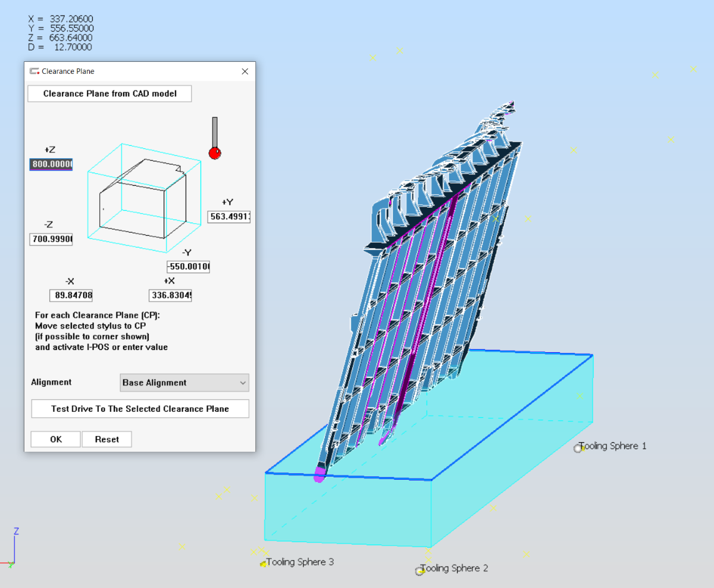Select the Tooling Sphere 3 marker
The height and width of the screenshot is (588, 714).
pos(262,564)
